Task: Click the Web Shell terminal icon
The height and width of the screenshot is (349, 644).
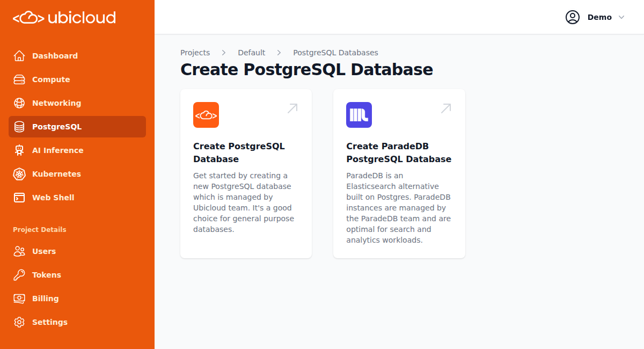Action: pos(19,198)
